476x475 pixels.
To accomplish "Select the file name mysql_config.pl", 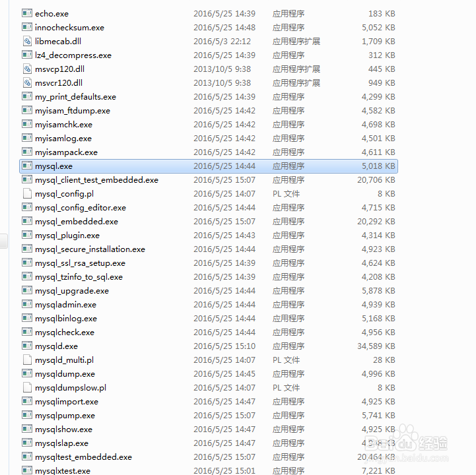I will pos(64,194).
